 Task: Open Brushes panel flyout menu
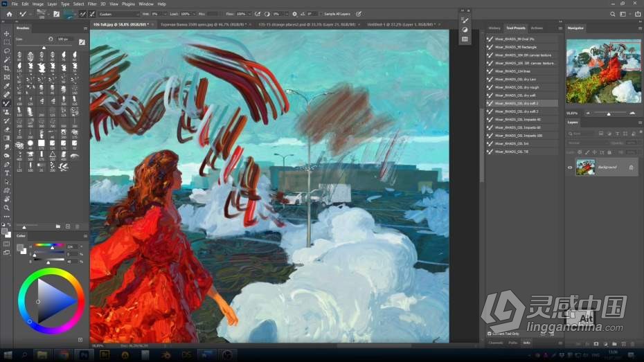[85, 28]
